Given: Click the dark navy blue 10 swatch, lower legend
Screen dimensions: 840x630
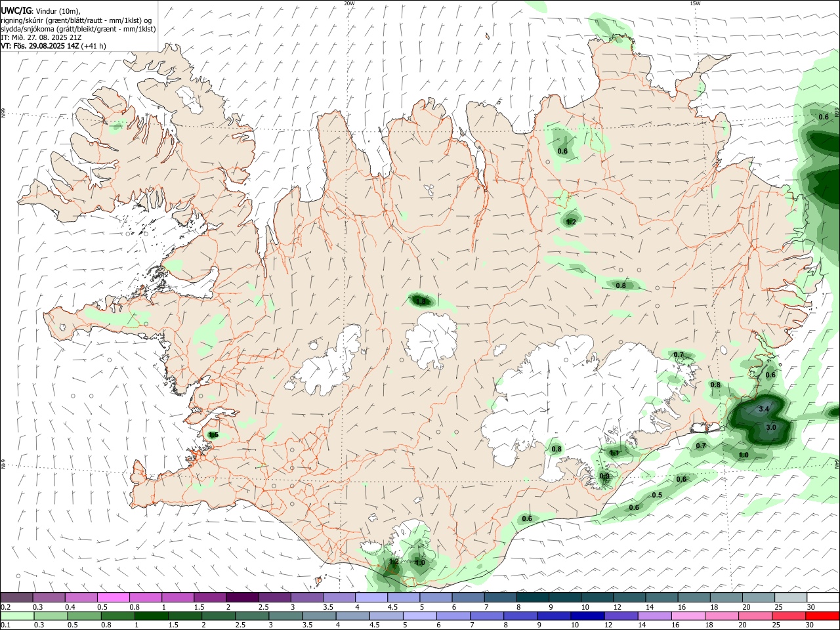Looking at the screenshot, I should coord(587,616).
